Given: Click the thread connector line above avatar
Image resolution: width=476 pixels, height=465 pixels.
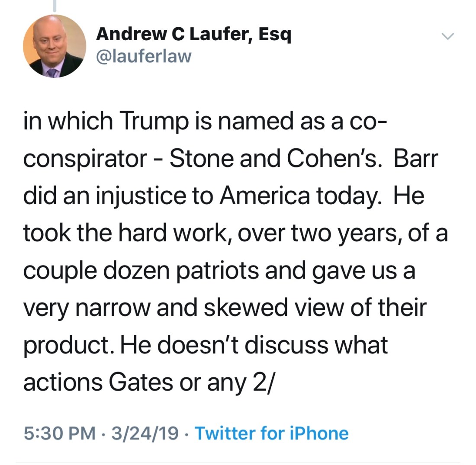Looking at the screenshot, I should coord(55,5).
